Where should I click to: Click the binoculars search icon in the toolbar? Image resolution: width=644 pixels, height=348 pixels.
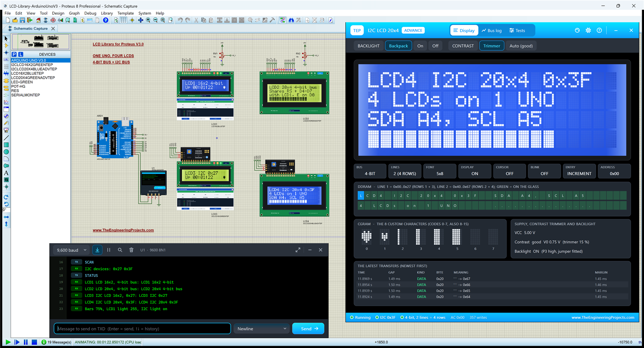[291, 20]
